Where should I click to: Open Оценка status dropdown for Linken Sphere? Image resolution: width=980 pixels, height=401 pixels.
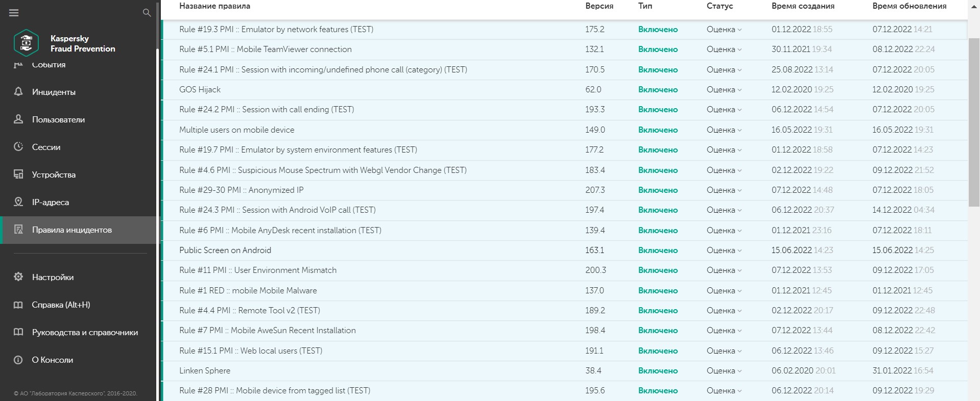[724, 371]
